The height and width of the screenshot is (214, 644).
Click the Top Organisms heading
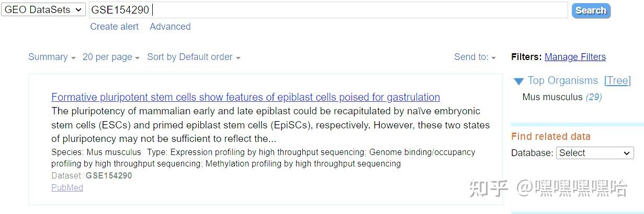point(562,80)
